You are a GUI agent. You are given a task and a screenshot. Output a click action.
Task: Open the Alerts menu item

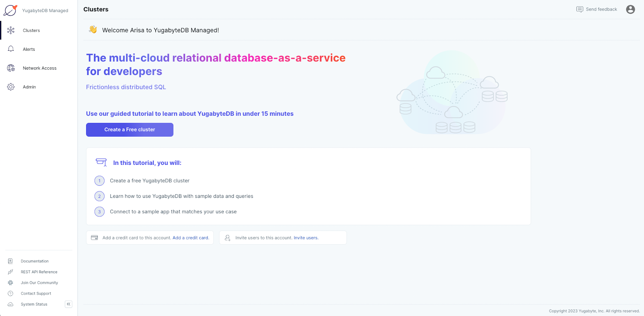pos(29,49)
